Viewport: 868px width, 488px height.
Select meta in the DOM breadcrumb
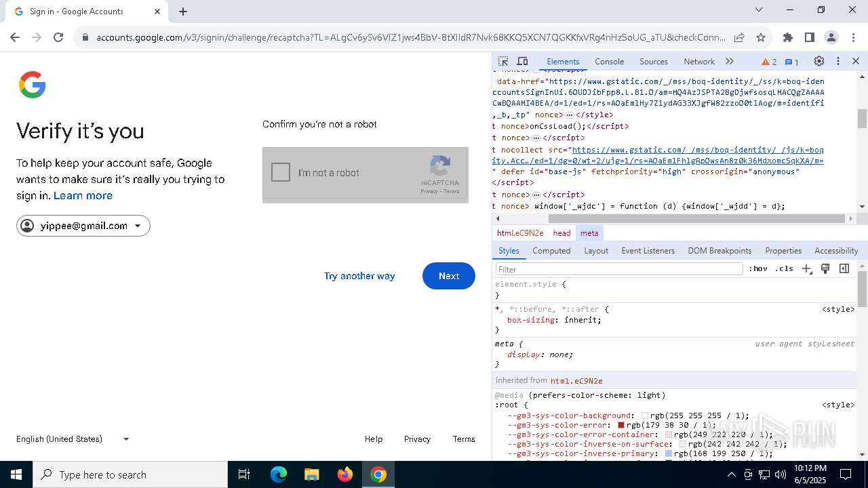point(589,232)
